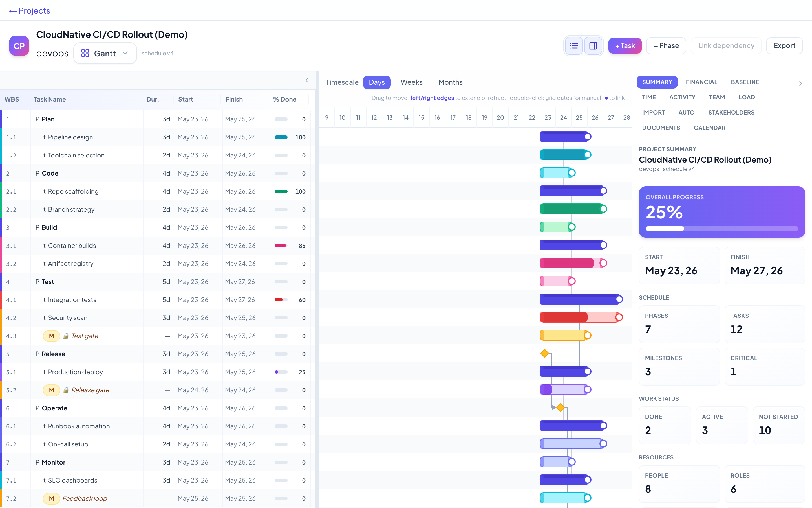The image size is (812, 508).
Task: Select the Test phase row
Action: pyautogui.click(x=158, y=282)
